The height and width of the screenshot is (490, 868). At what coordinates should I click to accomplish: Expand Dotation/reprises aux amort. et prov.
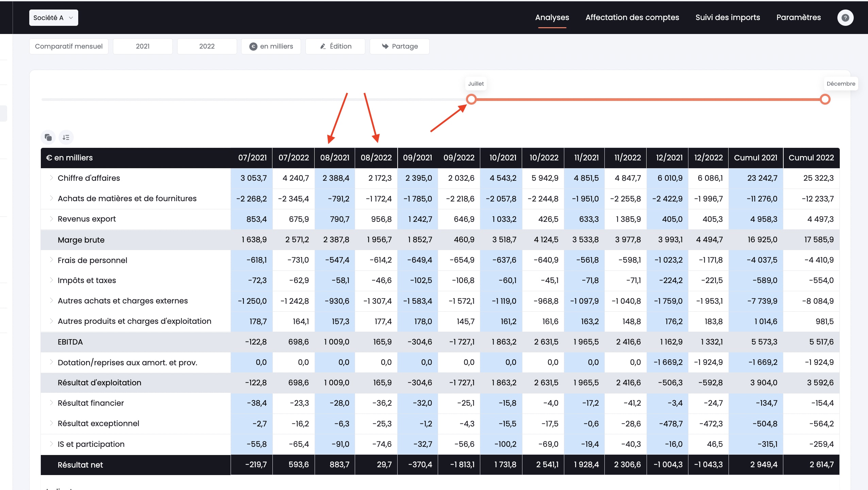[x=51, y=362]
